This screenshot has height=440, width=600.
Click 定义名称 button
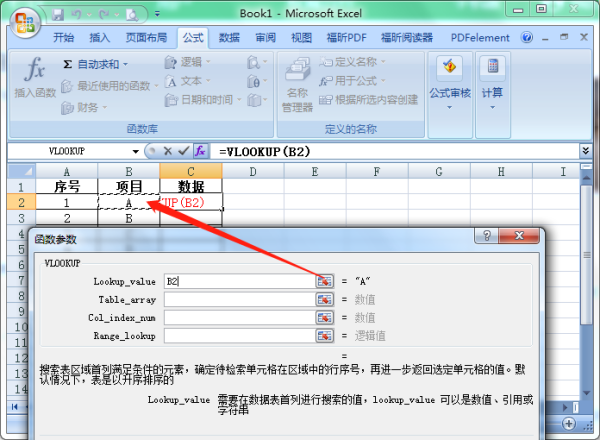(352, 62)
